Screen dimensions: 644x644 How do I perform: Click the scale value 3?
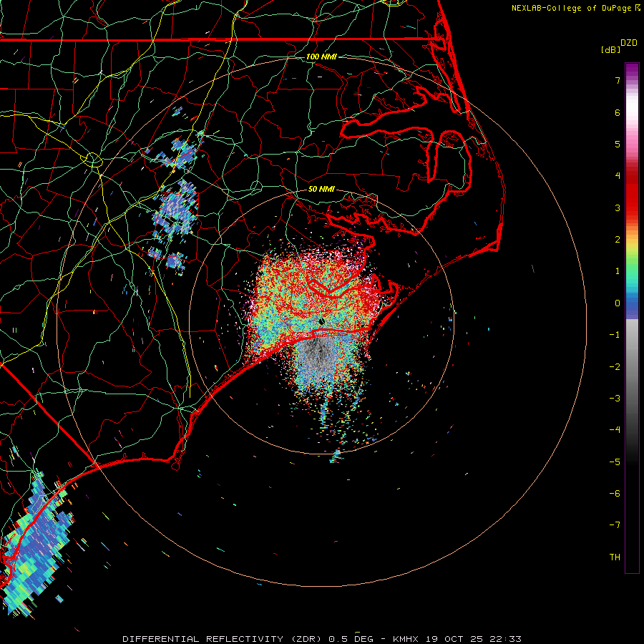(x=618, y=208)
